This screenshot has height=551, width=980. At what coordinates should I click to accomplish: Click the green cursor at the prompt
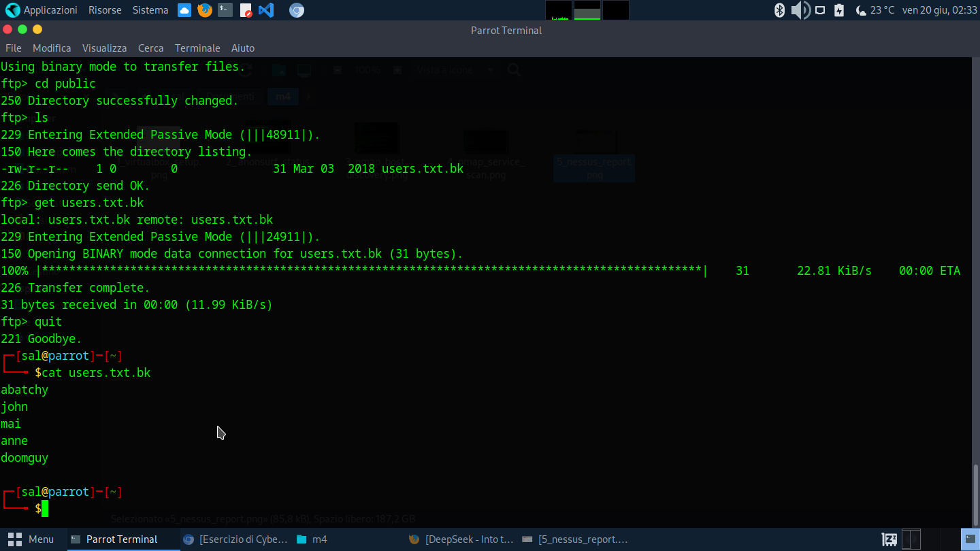click(x=45, y=509)
